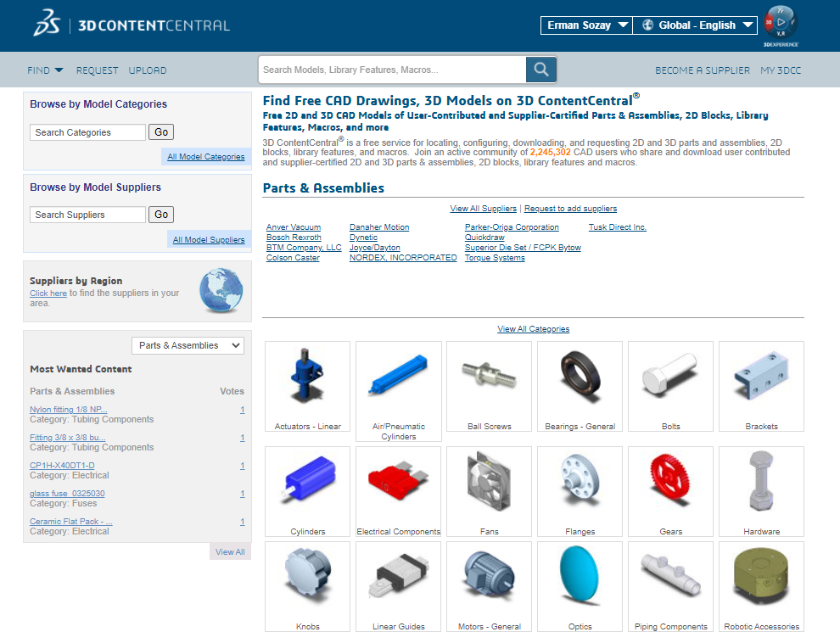Open the 3DEXPERIENCE compass icon
This screenshot has width=840, height=643.
point(781,23)
